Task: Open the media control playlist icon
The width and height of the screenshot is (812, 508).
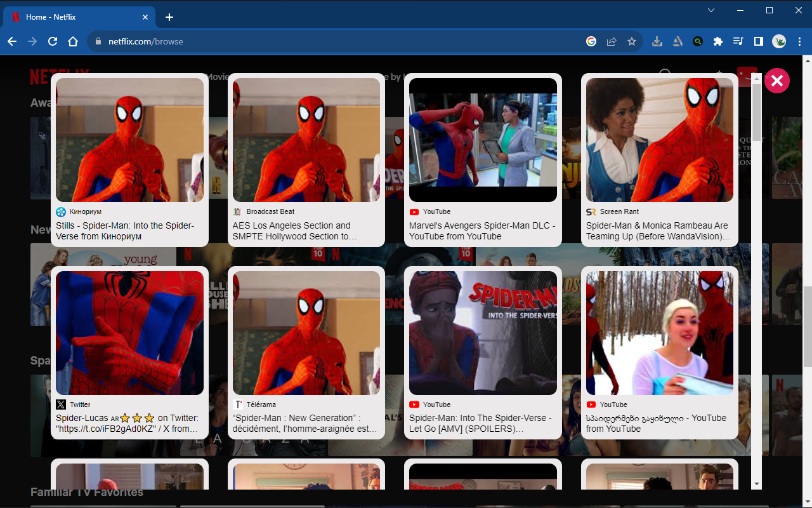Action: 738,41
